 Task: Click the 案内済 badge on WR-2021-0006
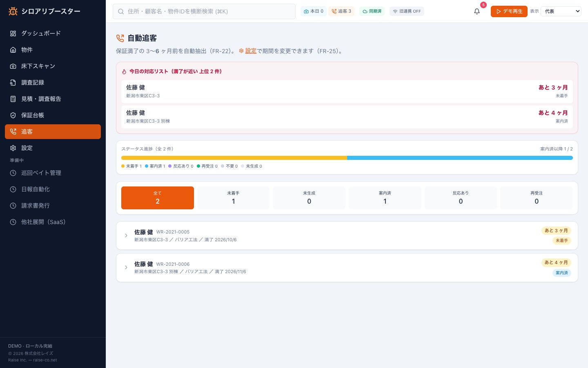click(561, 273)
